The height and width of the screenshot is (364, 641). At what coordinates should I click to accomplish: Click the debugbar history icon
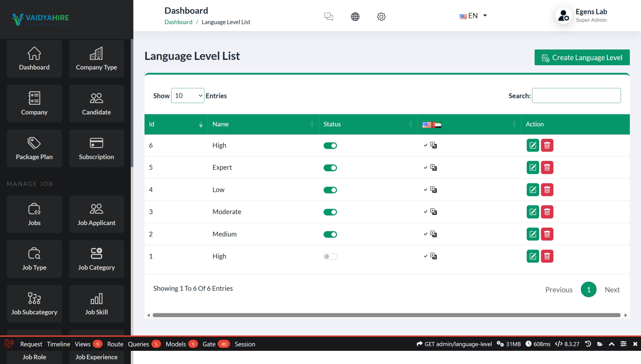588,344
